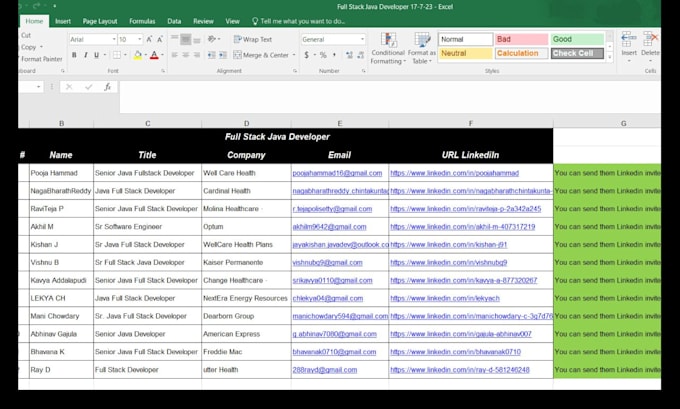Image resolution: width=680 pixels, height=409 pixels.
Task: Open the General number format dropdown
Action: click(361, 39)
